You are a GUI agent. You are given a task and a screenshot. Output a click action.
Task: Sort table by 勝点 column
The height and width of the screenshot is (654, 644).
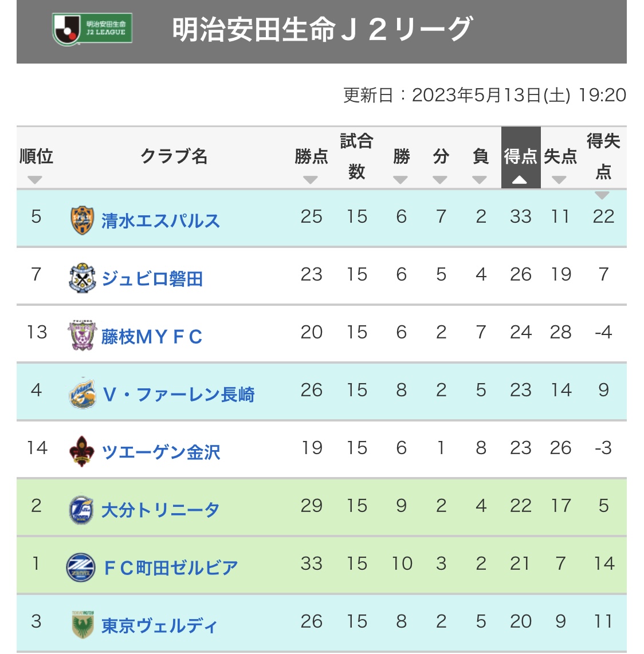311,162
